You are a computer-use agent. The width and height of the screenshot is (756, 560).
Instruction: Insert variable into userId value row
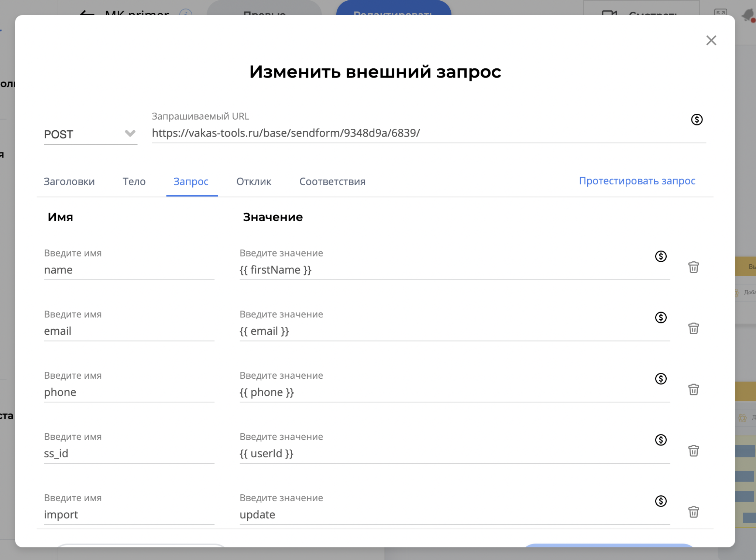[x=660, y=440]
